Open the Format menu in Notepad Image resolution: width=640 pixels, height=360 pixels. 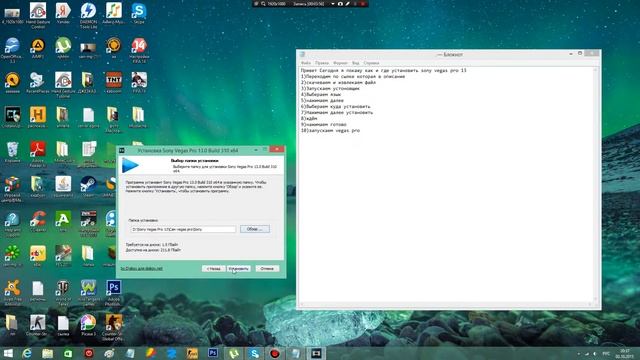(340, 63)
